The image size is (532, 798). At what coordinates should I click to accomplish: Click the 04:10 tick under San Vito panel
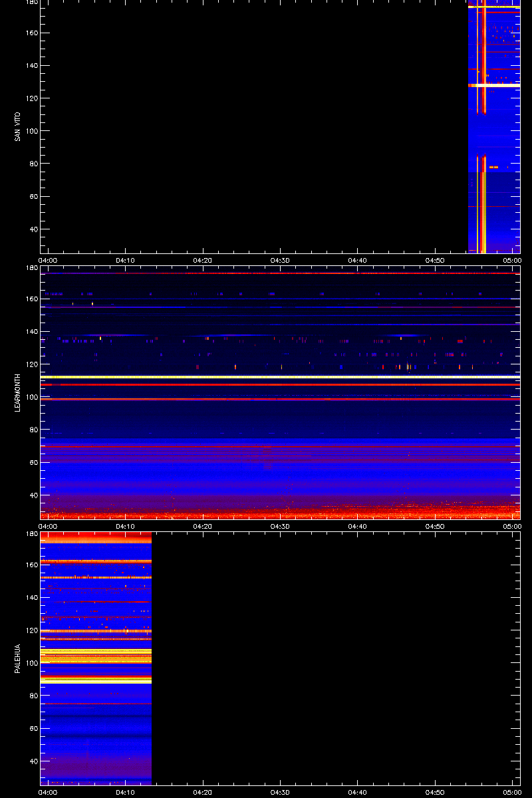click(126, 260)
